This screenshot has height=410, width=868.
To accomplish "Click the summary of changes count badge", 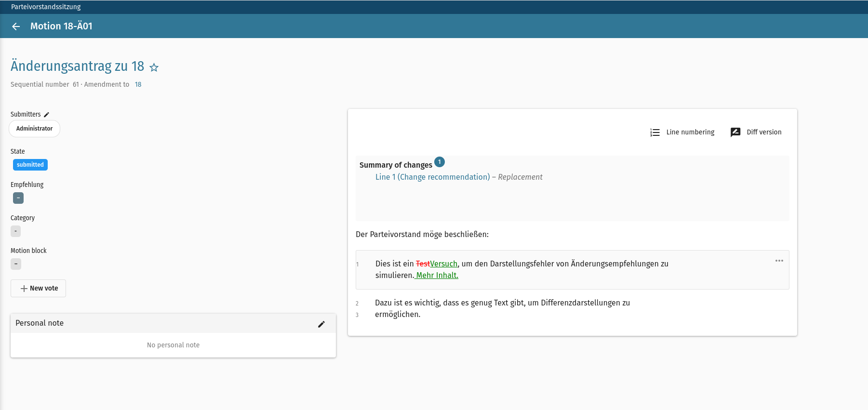I will click(440, 162).
